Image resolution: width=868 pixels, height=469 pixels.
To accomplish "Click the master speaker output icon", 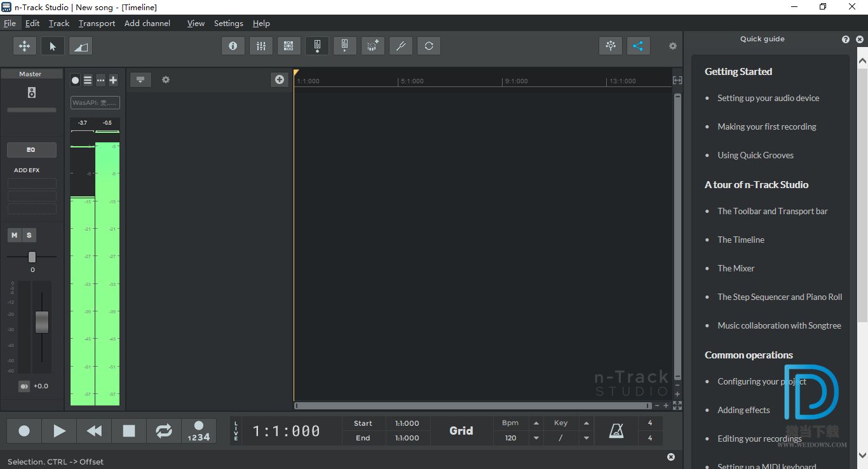I will [x=32, y=93].
